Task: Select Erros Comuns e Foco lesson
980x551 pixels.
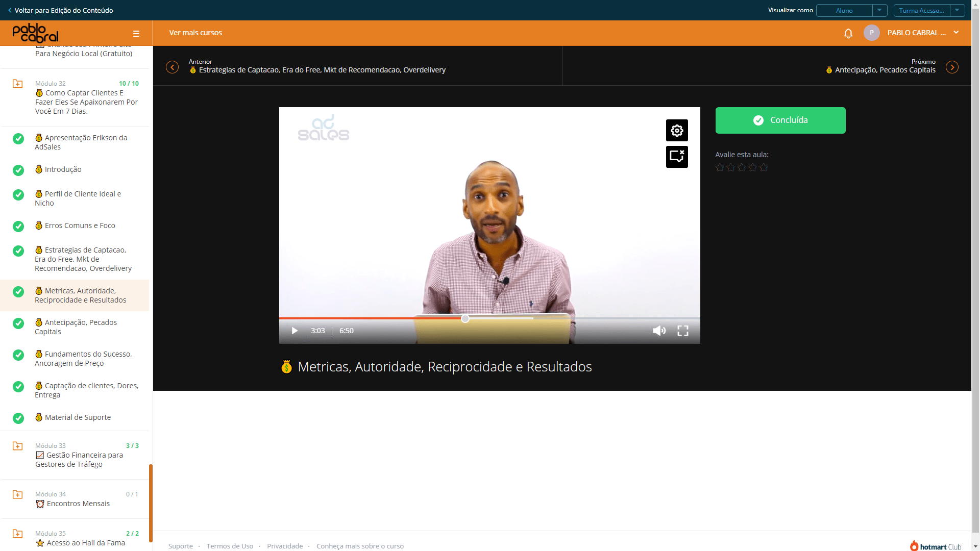Action: coord(80,226)
